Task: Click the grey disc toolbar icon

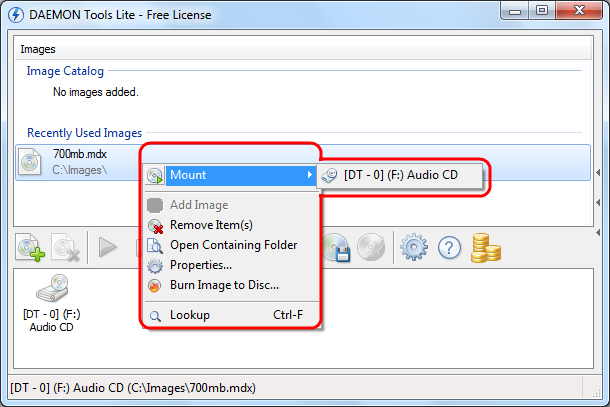Action: 370,247
